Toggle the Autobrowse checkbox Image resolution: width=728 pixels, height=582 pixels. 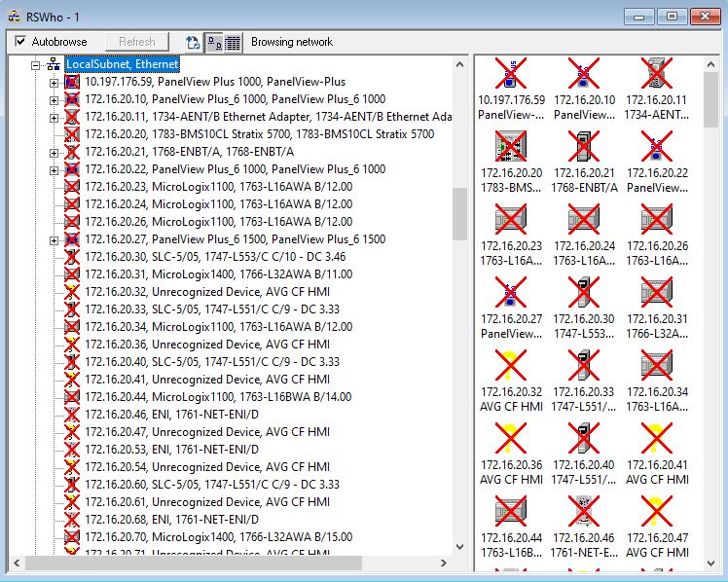pos(20,41)
